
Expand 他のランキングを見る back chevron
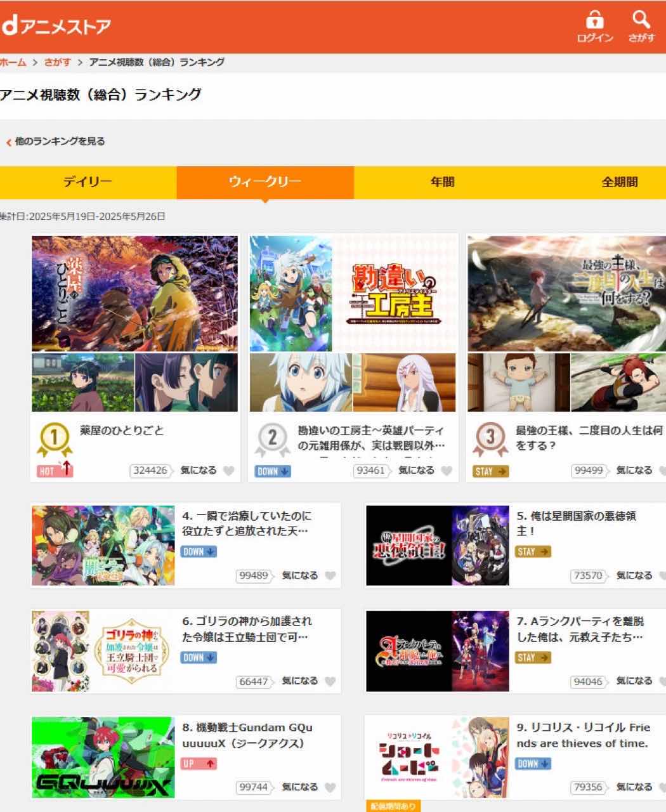9,142
